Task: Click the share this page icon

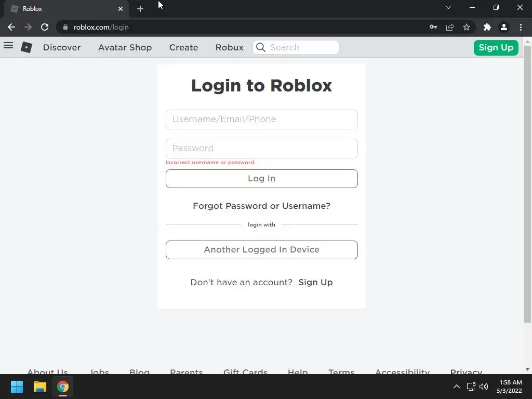Action: click(x=450, y=27)
